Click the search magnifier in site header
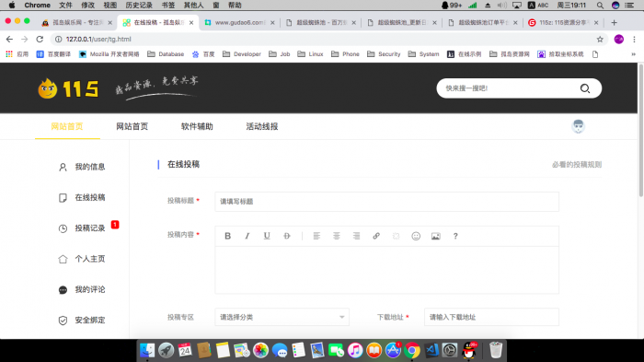Image resolution: width=644 pixels, height=362 pixels. point(585,88)
